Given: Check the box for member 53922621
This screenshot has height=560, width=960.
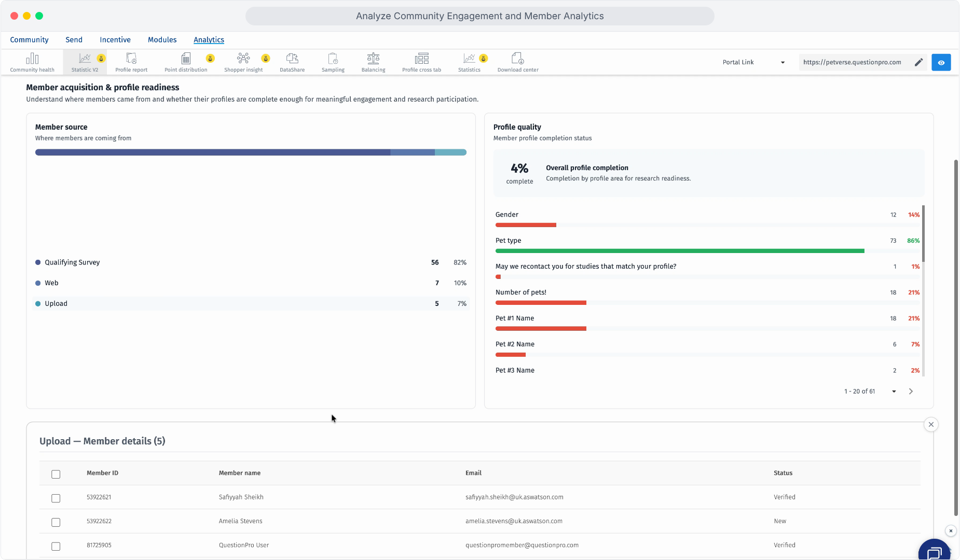Looking at the screenshot, I should 56,498.
